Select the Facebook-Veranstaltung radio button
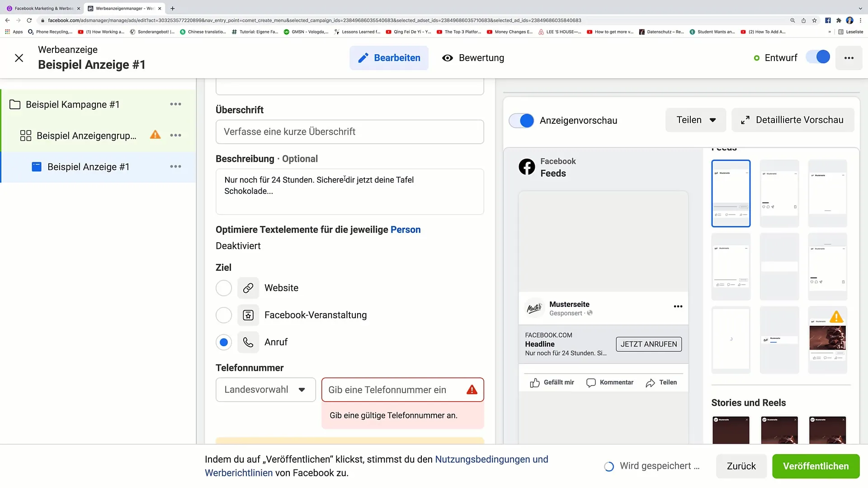Viewport: 868px width, 488px height. coord(224,314)
